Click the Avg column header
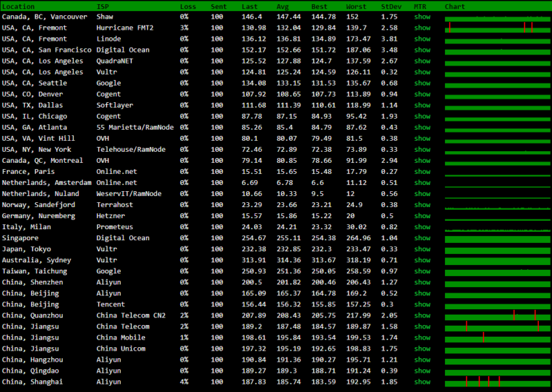The image size is (552, 392). [283, 6]
